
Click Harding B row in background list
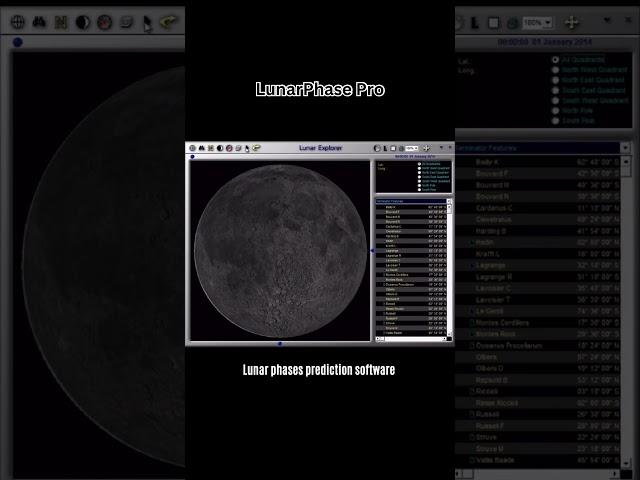(538, 231)
